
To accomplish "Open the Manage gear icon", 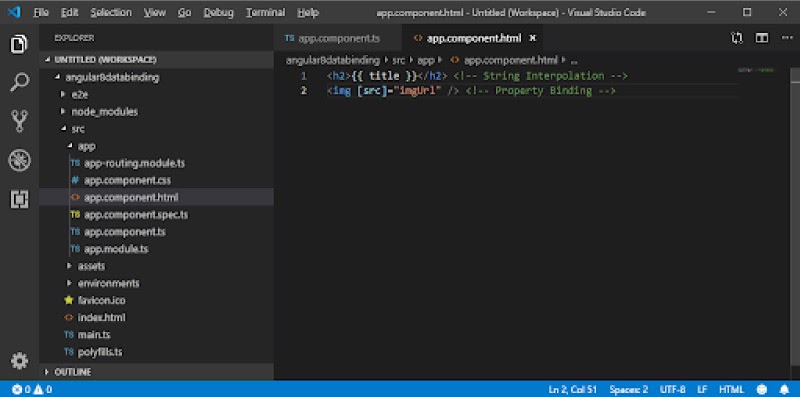I will [19, 361].
